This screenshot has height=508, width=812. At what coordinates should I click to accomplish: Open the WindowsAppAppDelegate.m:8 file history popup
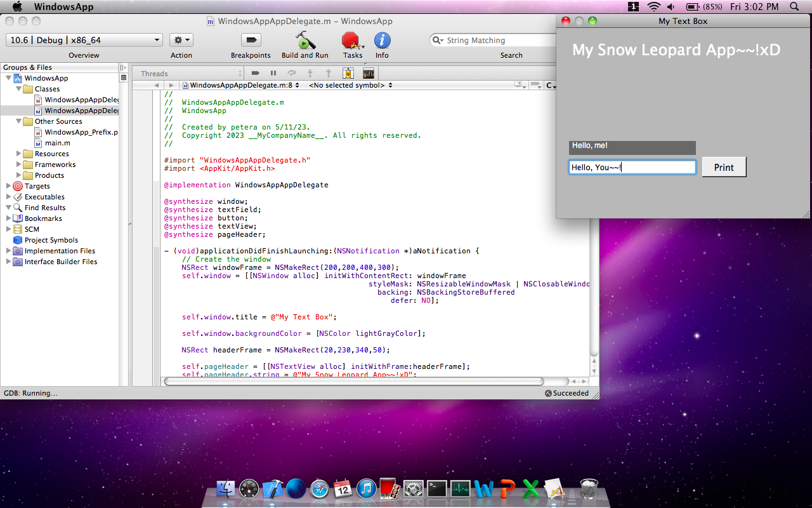click(x=241, y=85)
